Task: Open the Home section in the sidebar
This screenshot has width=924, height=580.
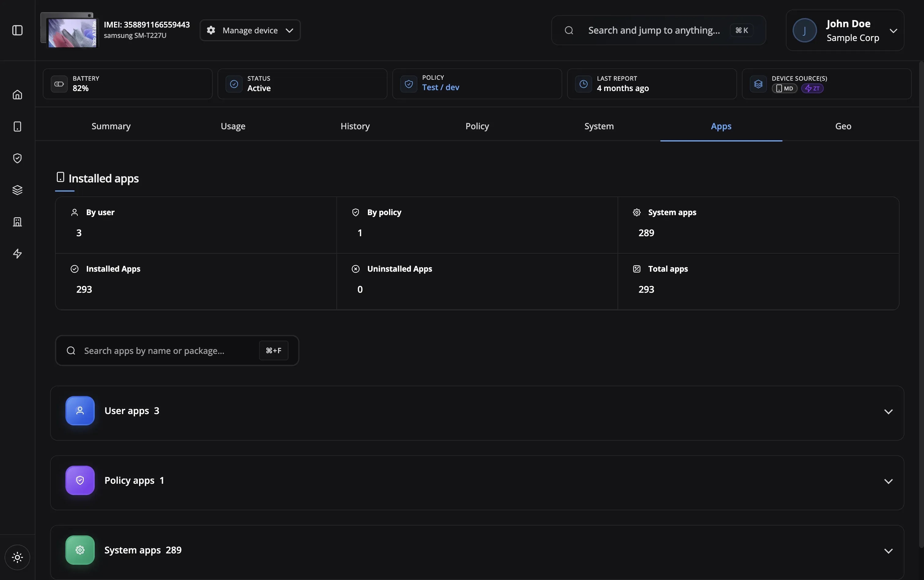Action: tap(17, 94)
